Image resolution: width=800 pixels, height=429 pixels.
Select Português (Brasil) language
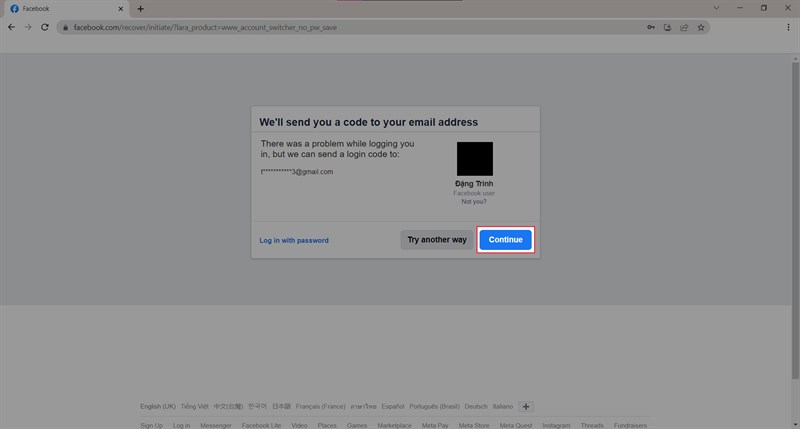[434, 407]
